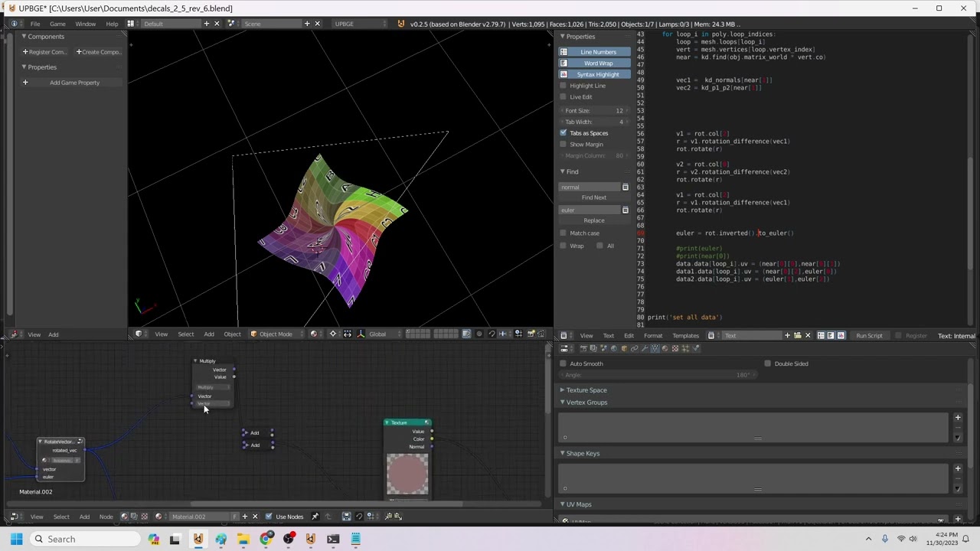The height and width of the screenshot is (551, 980).
Task: Click the render-layers lock icon in 3D header
Action: pos(466,334)
